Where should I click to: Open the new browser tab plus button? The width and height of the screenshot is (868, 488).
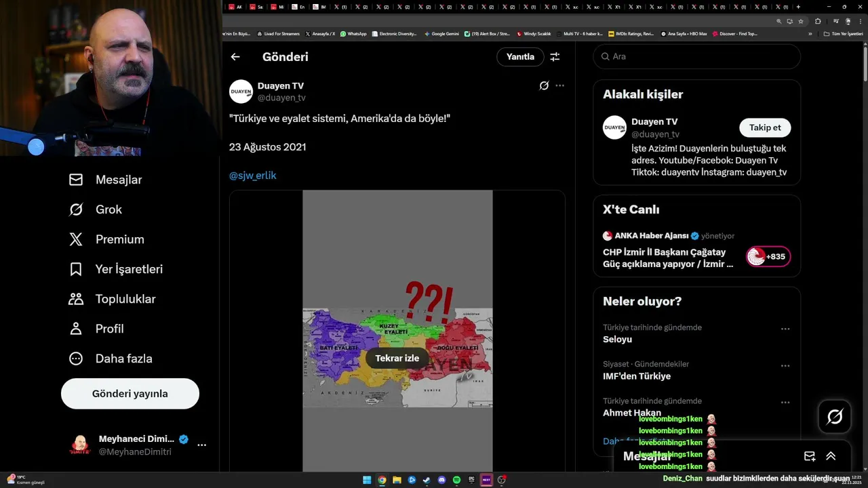(798, 7)
